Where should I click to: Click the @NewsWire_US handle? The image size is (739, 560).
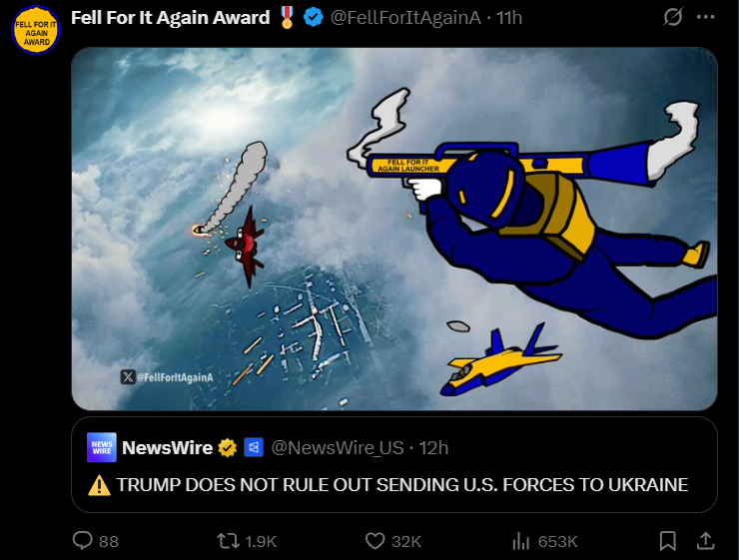point(338,447)
